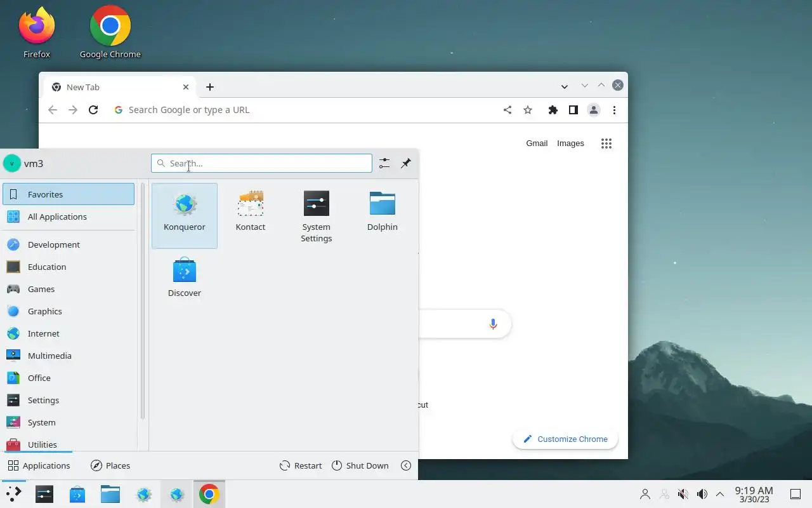Open Chrome profile avatar

[594, 110]
